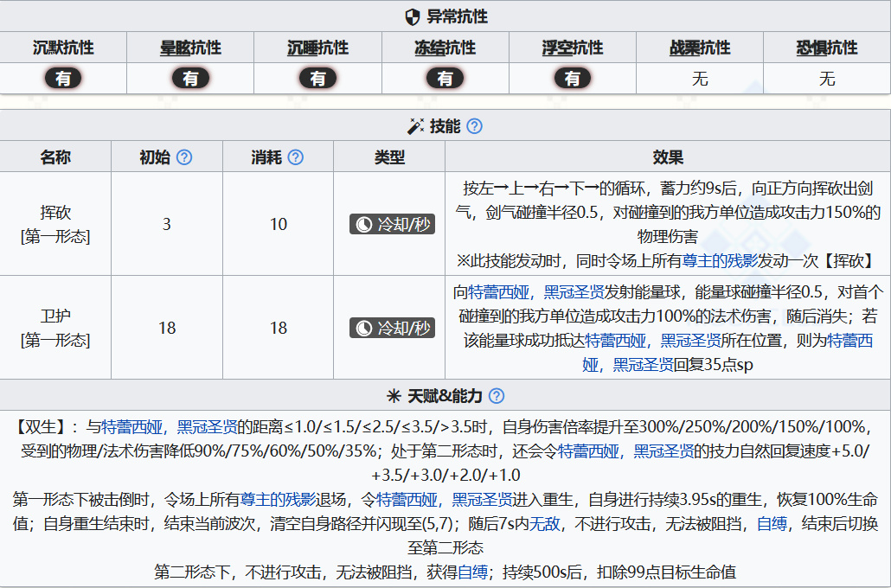Open 特蕾西娅，黑冠圣贤 link in 双生 talent line
This screenshot has width=891, height=588.
(x=170, y=426)
